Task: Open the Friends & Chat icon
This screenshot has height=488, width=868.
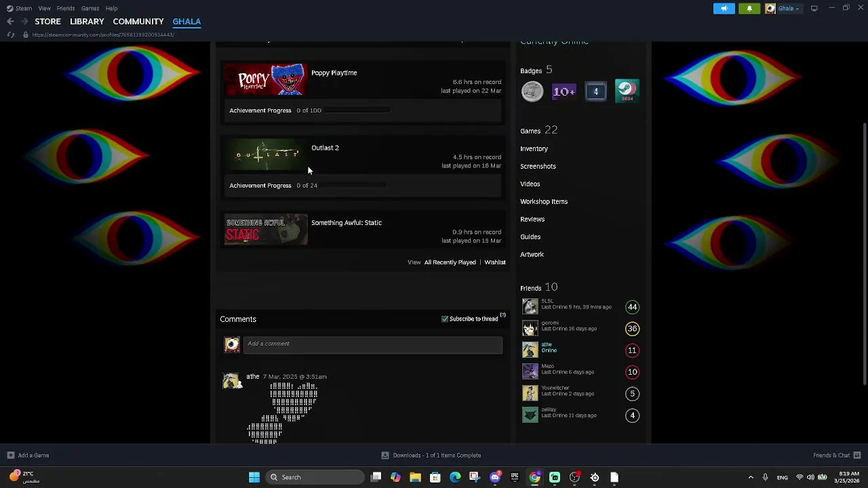Action: pyautogui.click(x=857, y=455)
